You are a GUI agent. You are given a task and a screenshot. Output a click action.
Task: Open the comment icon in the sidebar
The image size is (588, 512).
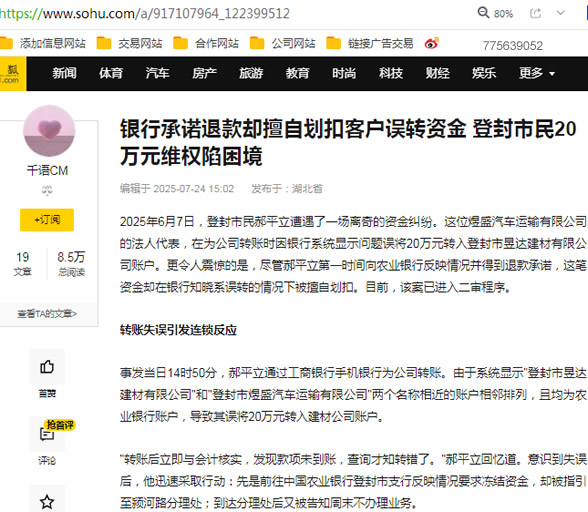[x=47, y=434]
